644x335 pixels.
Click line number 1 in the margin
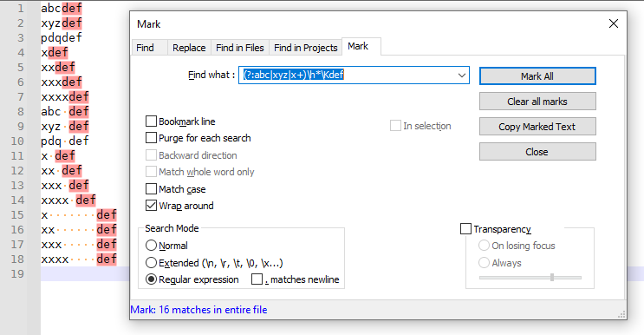pos(20,8)
